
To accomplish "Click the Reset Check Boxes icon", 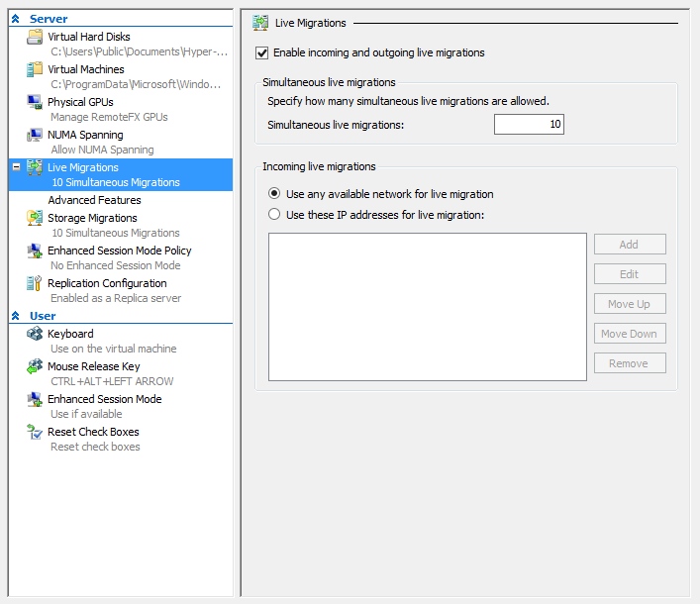I will point(35,433).
